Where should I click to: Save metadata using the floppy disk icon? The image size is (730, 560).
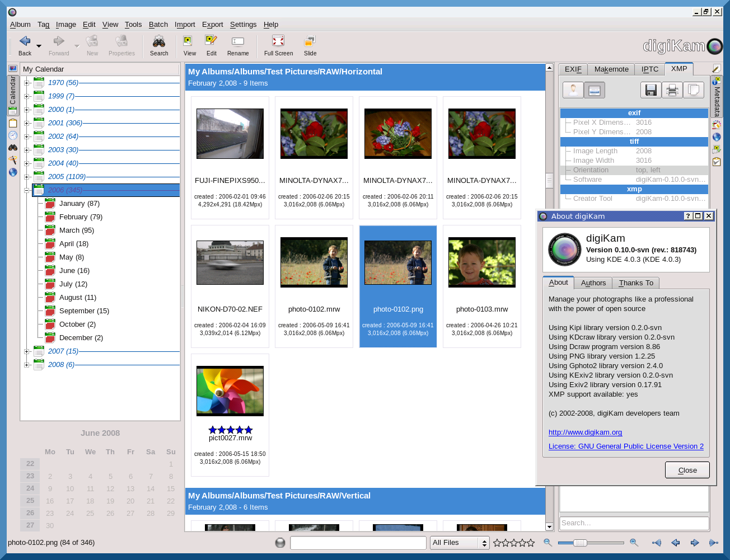(x=651, y=90)
